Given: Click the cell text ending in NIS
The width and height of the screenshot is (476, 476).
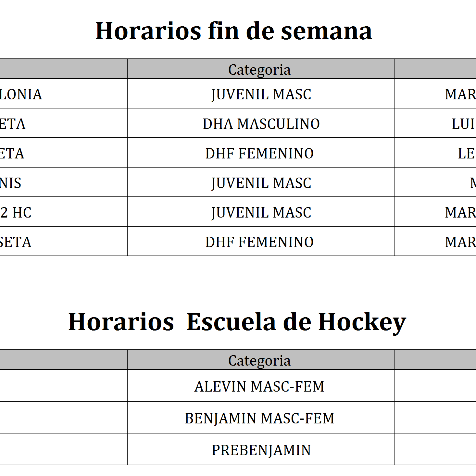Looking at the screenshot, I should (10, 183).
